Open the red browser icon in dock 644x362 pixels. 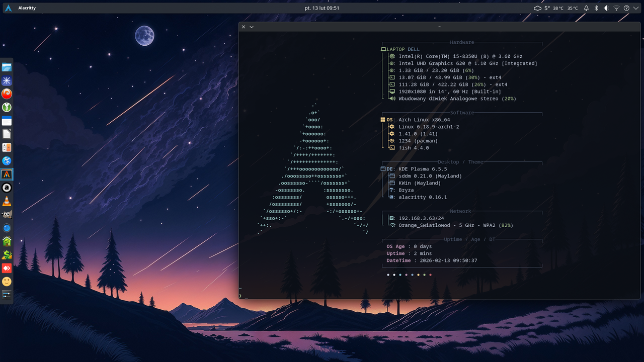[x=7, y=94]
